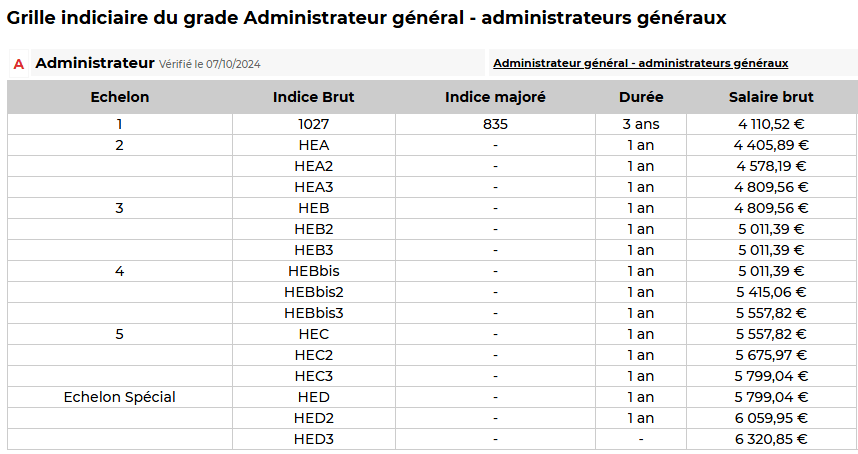Click the page title heading text

[x=366, y=18]
